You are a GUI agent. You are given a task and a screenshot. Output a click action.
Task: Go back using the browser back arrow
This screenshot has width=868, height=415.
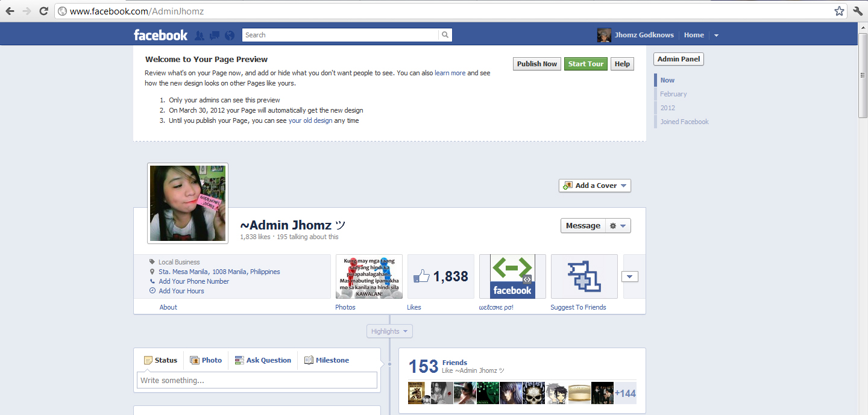coord(10,11)
